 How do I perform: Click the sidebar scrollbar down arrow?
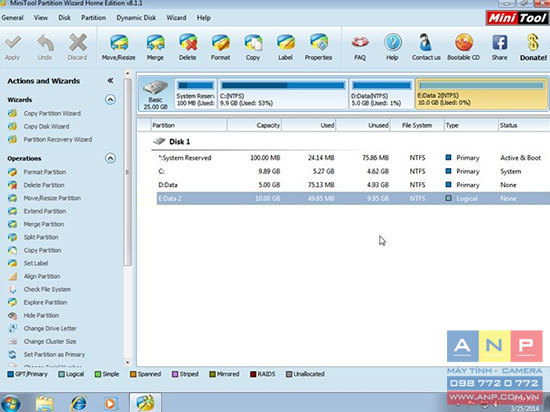click(x=128, y=363)
